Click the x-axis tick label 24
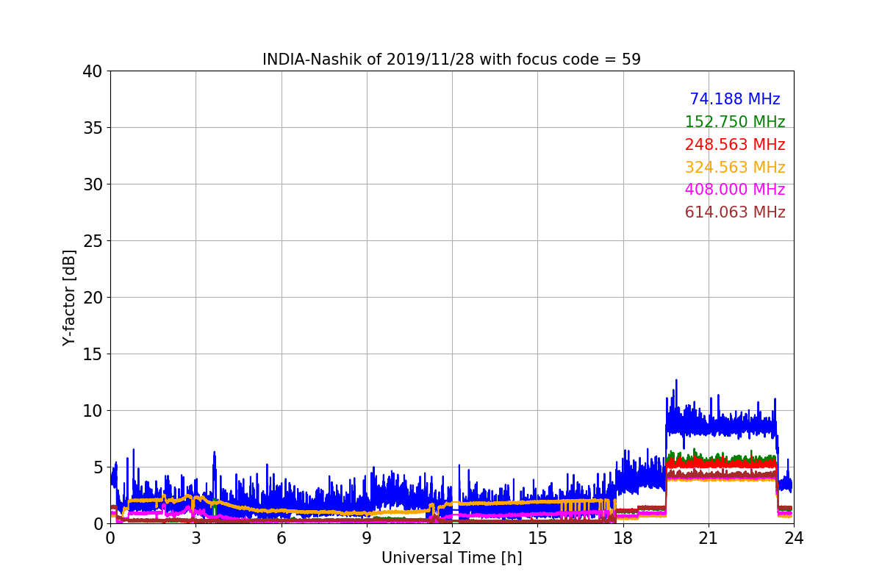This screenshot has width=882, height=588. pos(794,538)
